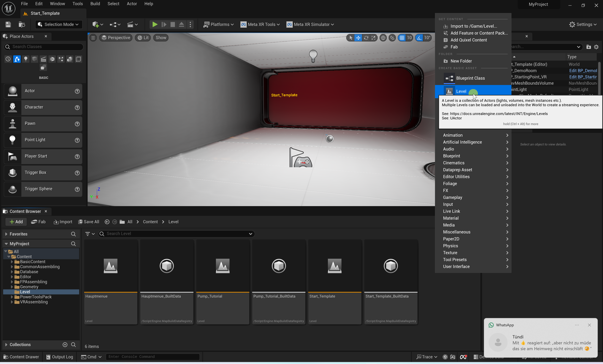
Task: Expand the Collections section
Action: pos(6,344)
